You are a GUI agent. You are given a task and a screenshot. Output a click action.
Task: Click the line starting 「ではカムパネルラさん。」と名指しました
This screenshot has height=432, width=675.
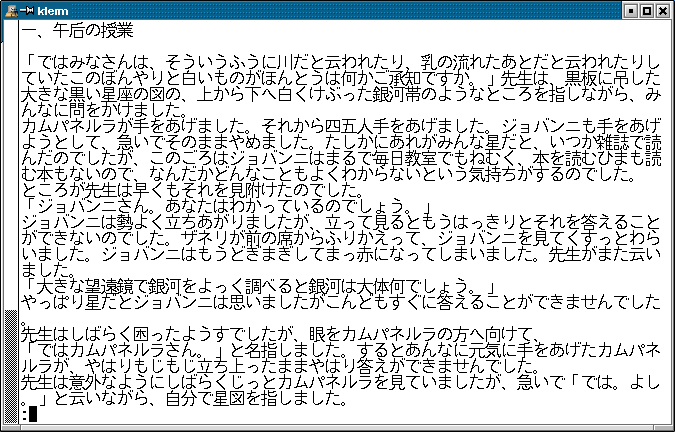coord(341,350)
